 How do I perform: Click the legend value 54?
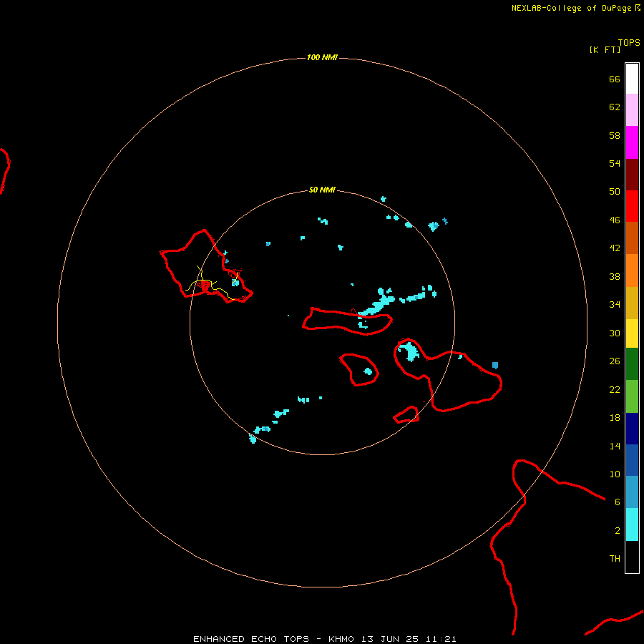(x=615, y=163)
